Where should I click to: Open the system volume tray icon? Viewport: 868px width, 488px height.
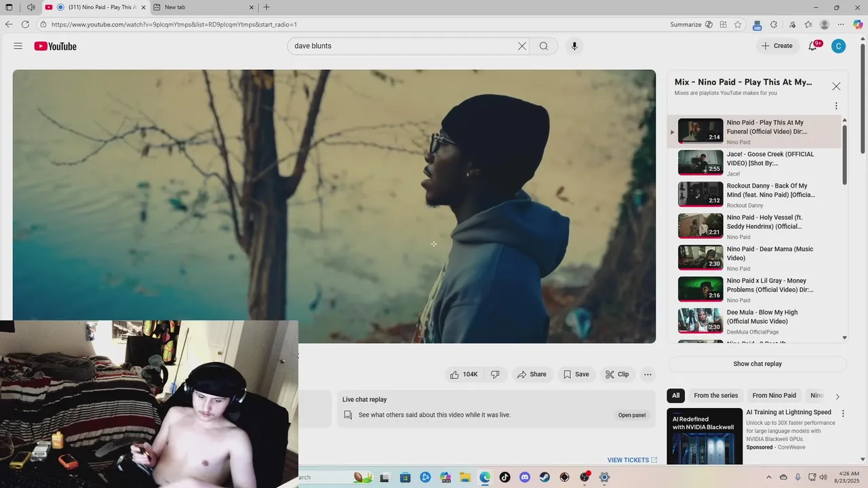[x=823, y=477]
